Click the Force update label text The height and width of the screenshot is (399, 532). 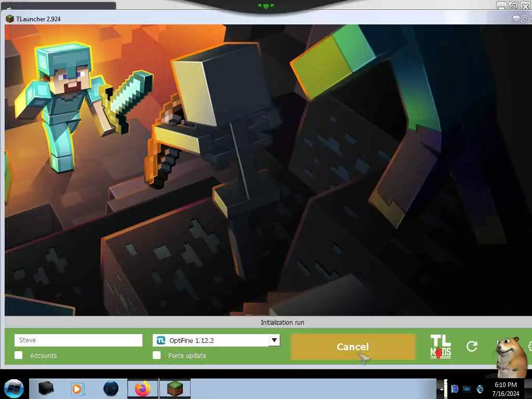[x=187, y=355]
